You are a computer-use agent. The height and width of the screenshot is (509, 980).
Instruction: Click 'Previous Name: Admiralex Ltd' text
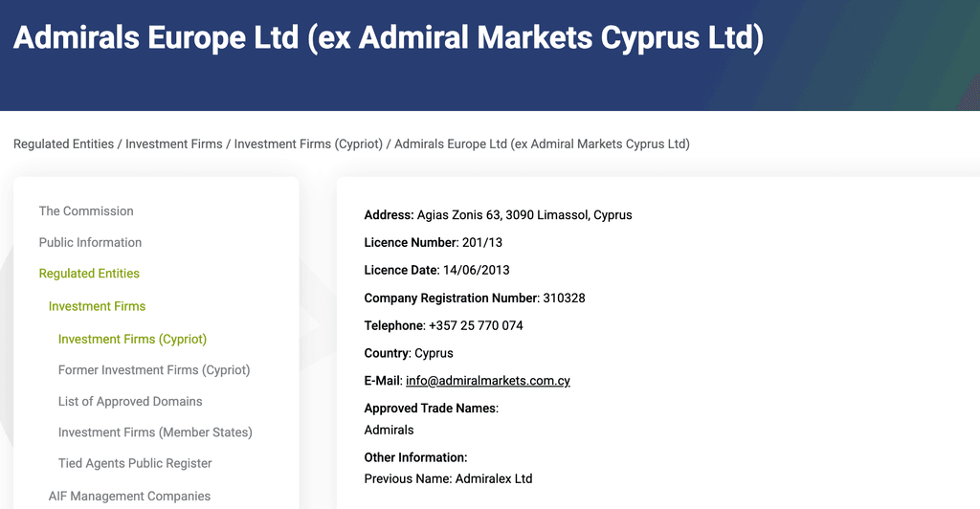(448, 479)
